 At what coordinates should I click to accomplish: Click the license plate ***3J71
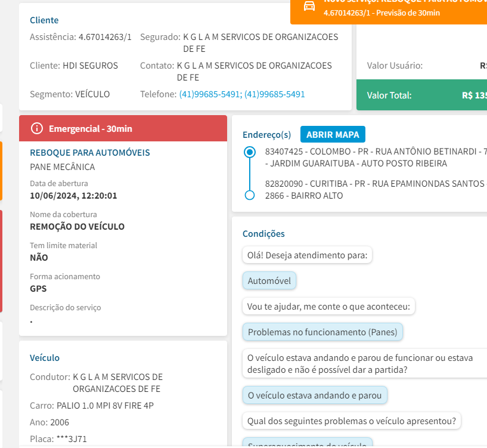(x=72, y=439)
